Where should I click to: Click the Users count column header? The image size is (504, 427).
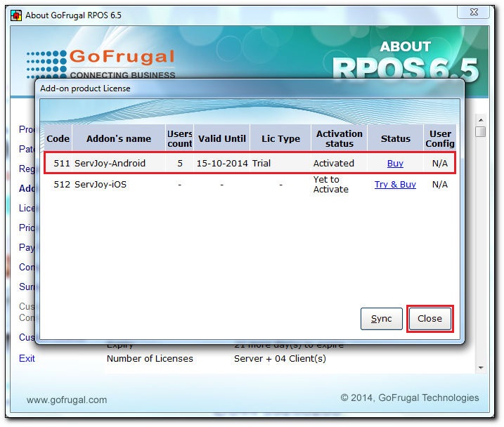click(180, 138)
